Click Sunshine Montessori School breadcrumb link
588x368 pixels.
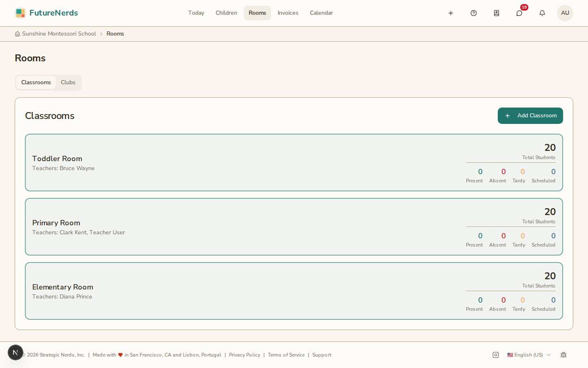click(59, 34)
